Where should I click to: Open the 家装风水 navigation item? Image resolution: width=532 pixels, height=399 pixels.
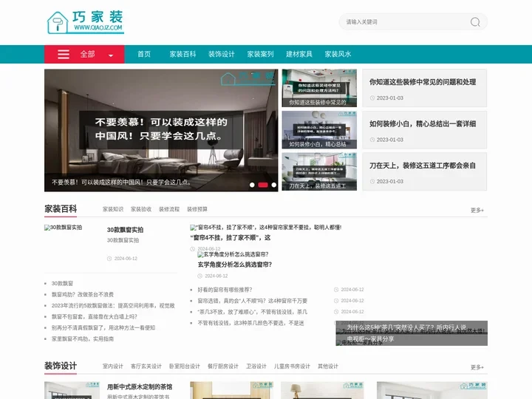click(338, 54)
